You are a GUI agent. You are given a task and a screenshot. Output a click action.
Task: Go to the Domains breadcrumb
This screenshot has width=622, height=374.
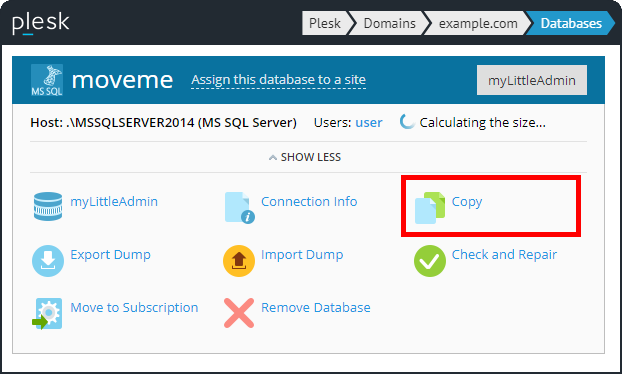click(x=390, y=23)
